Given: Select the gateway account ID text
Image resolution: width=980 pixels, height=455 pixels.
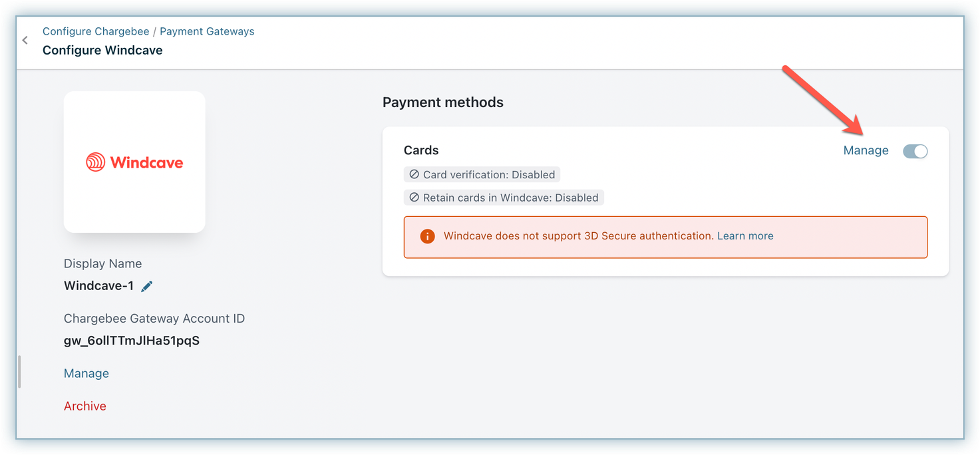Looking at the screenshot, I should [x=132, y=341].
